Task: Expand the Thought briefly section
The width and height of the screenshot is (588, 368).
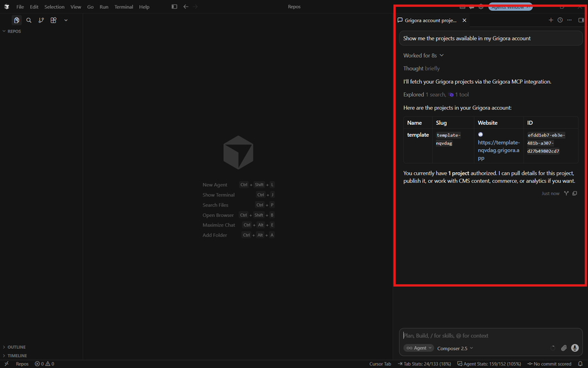Action: (x=421, y=68)
